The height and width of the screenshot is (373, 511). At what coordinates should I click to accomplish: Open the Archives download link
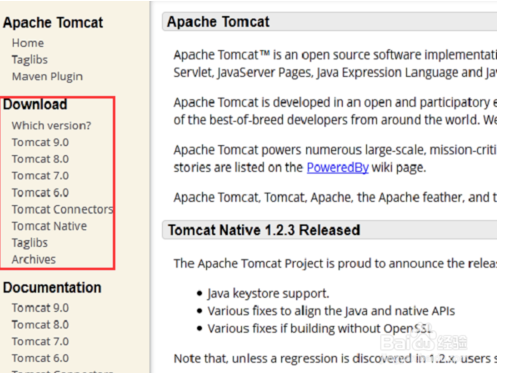[x=34, y=259]
